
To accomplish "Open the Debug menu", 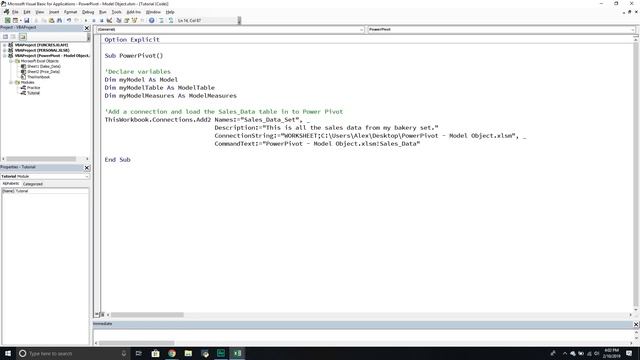I will coord(88,12).
